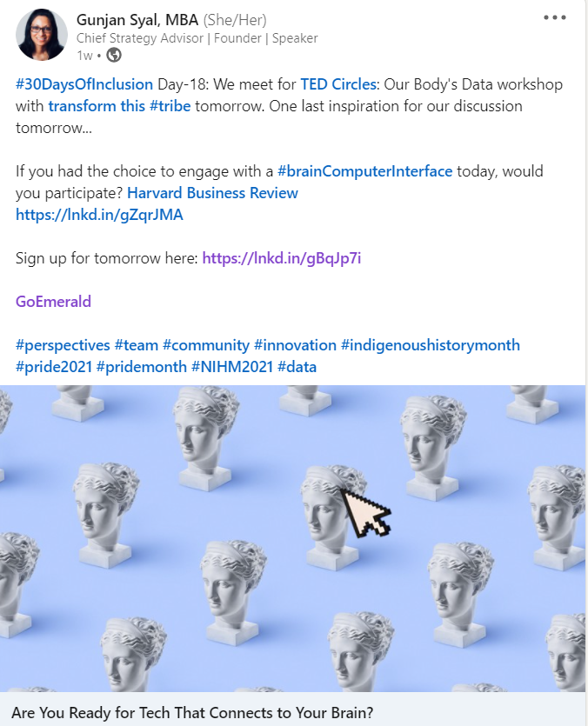Open Harvard Business Review page link
The width and height of the screenshot is (588, 726).
[x=212, y=193]
